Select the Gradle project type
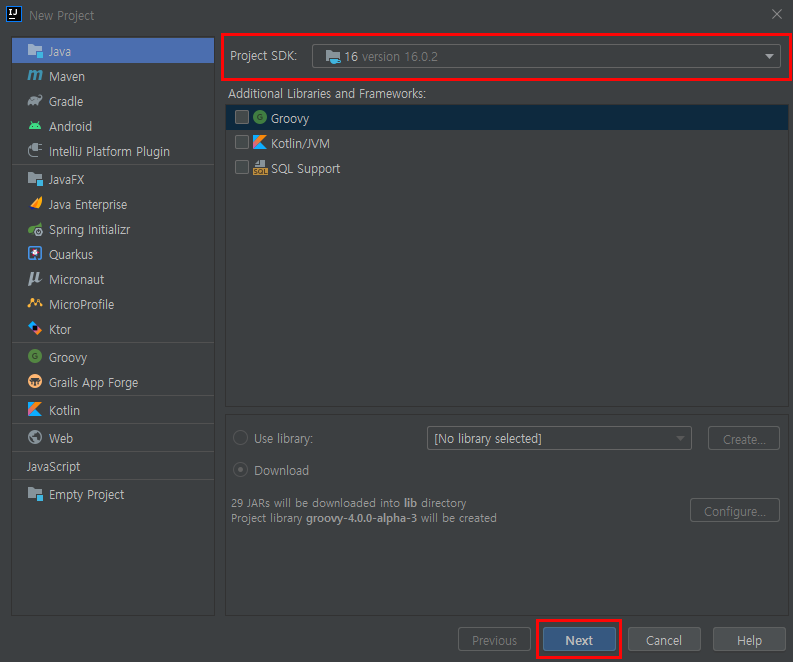 pos(113,101)
